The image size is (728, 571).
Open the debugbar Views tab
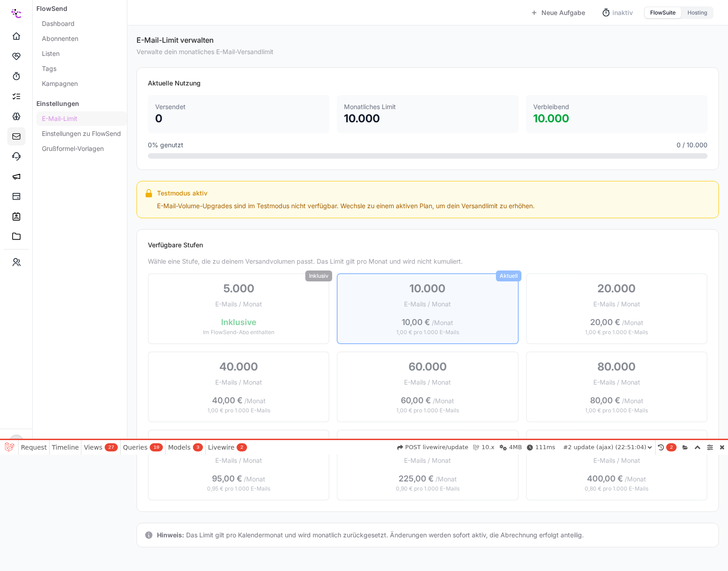click(101, 447)
